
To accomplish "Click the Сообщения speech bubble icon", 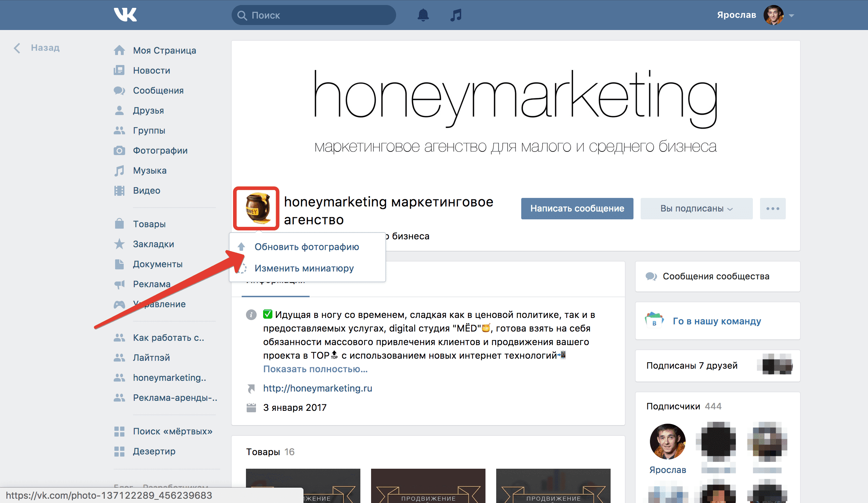I will pyautogui.click(x=119, y=90).
